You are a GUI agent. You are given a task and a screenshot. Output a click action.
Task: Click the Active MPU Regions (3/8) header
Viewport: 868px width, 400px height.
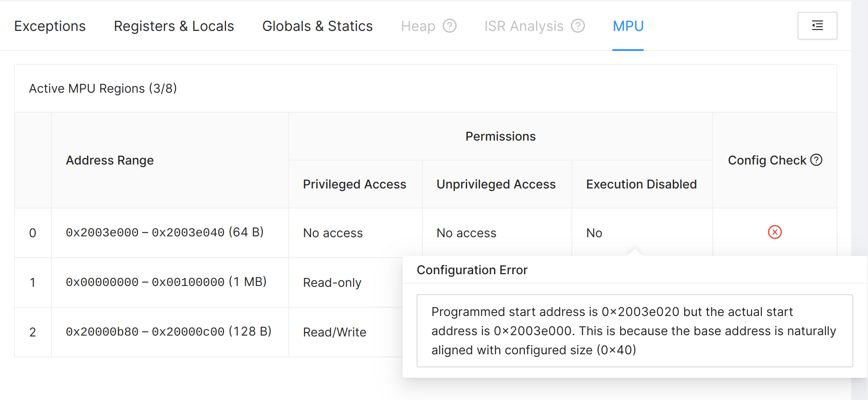pyautogui.click(x=103, y=88)
